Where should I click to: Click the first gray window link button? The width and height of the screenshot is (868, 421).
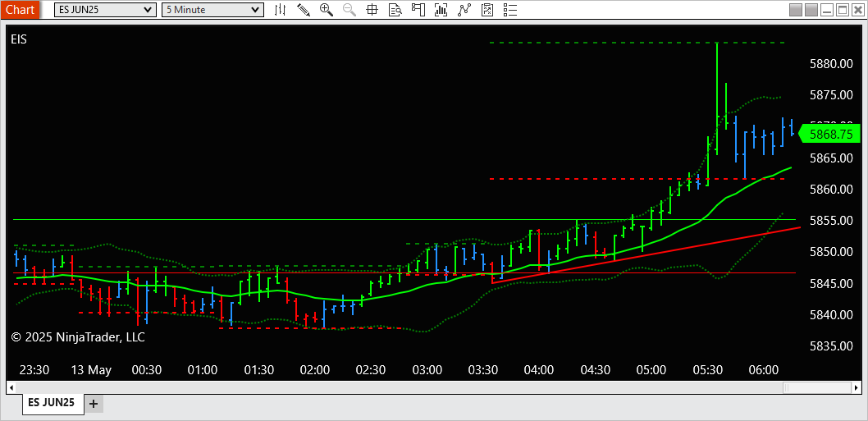(796, 9)
